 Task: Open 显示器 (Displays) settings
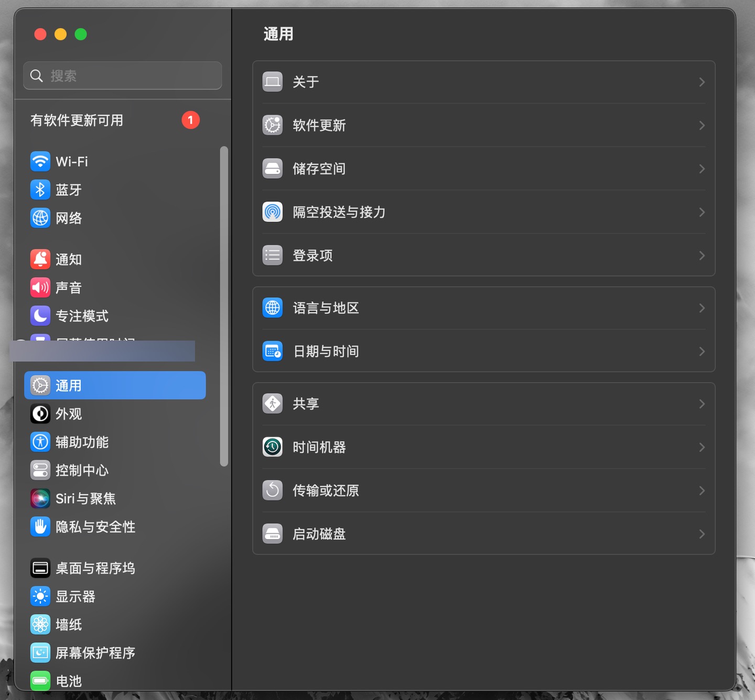coord(75,596)
